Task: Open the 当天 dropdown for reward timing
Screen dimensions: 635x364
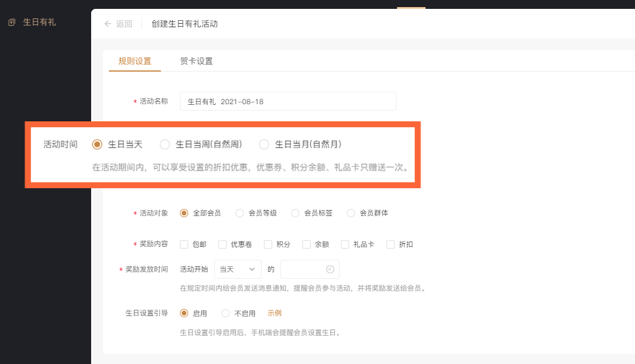Action: pos(238,269)
